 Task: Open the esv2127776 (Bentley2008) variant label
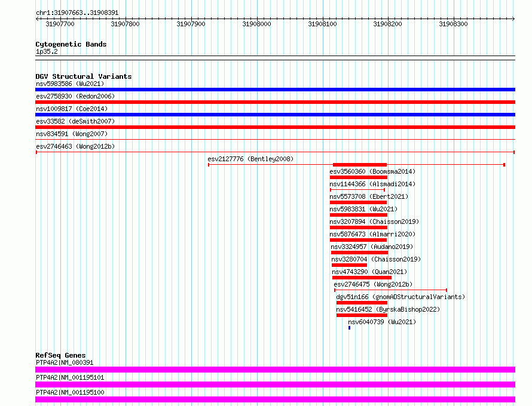point(250,159)
